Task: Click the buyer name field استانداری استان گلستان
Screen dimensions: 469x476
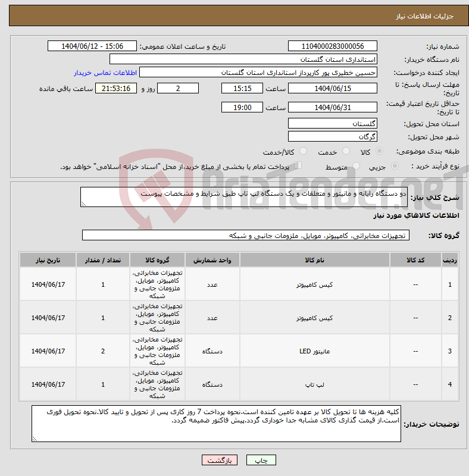Action: pos(243,59)
